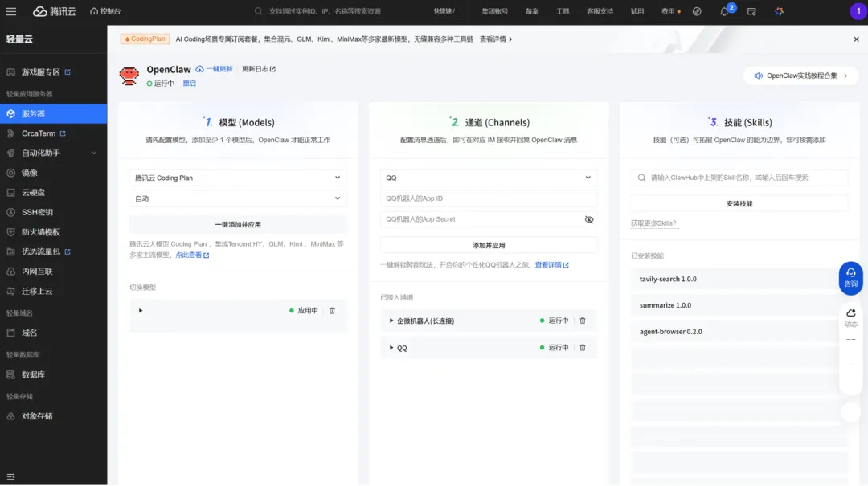Click the 云硬盘 sidebar icon
This screenshot has height=486, width=868.
pyautogui.click(x=10, y=193)
